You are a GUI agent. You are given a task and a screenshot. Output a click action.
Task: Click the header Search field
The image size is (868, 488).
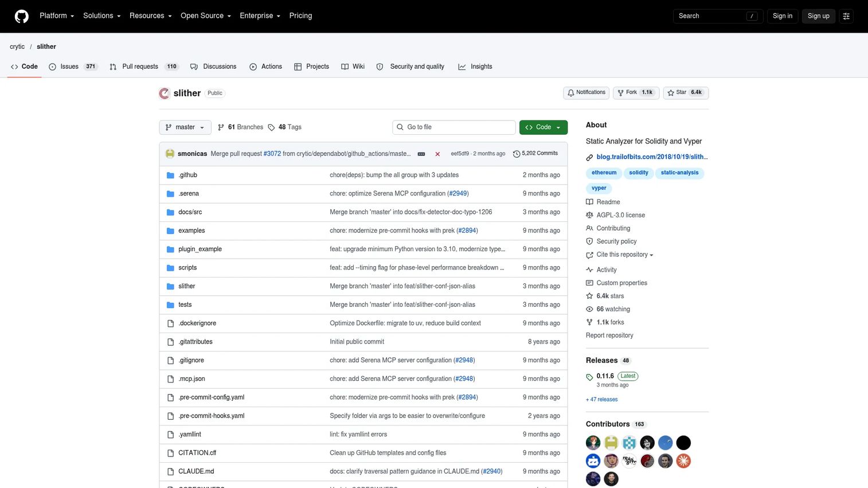click(718, 16)
